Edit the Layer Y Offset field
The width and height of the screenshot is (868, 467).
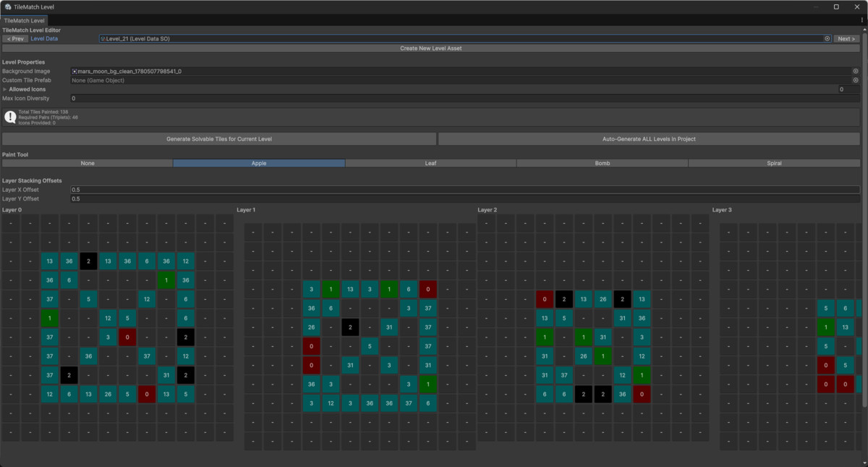pyautogui.click(x=465, y=198)
